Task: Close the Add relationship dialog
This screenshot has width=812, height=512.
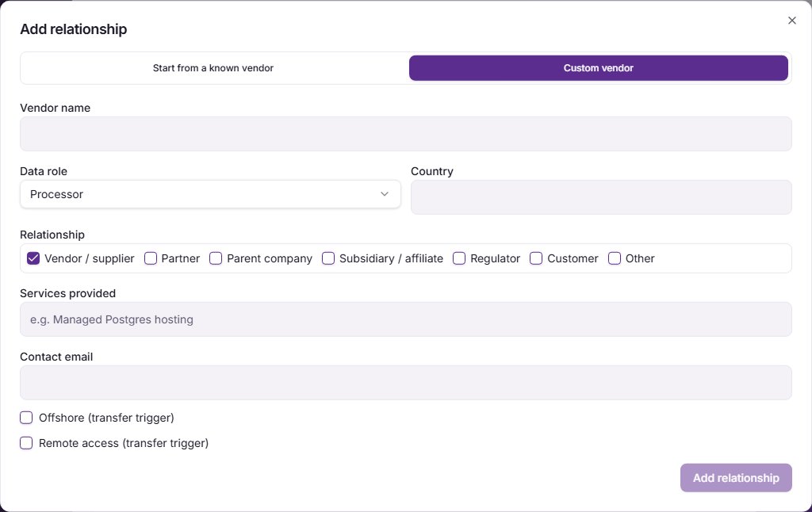Action: pos(792,20)
